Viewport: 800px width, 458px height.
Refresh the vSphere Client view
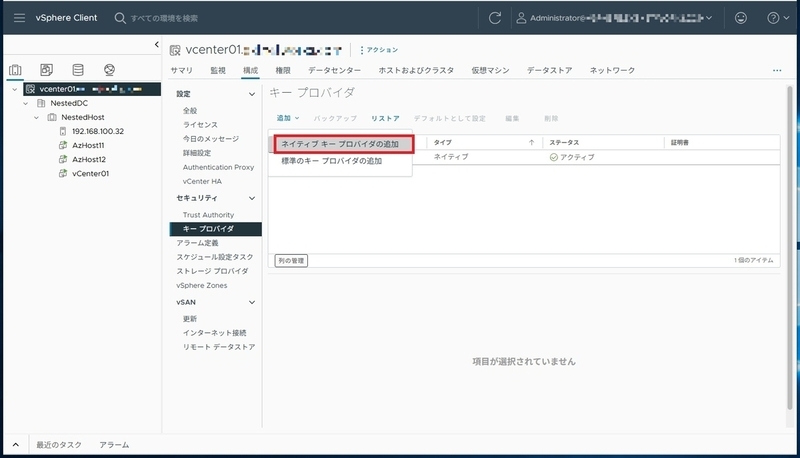(x=495, y=18)
